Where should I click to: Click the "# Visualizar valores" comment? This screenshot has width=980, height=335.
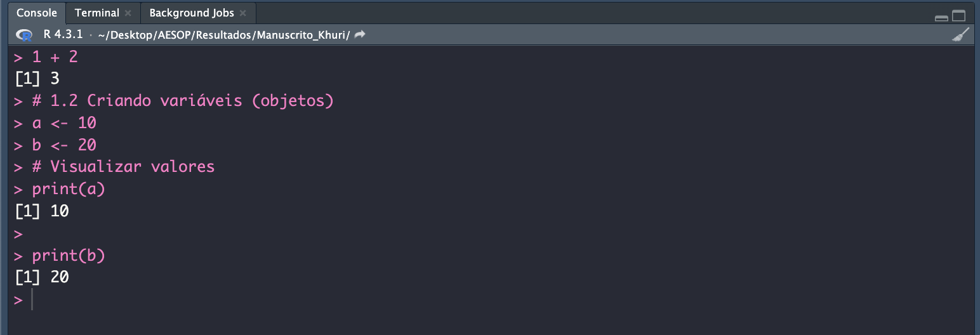(123, 167)
